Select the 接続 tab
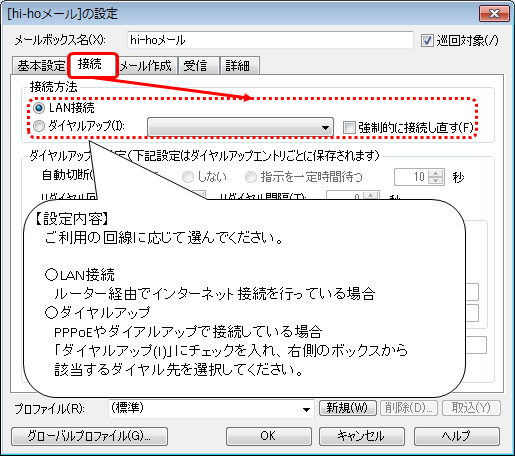515x456 pixels. [x=93, y=65]
